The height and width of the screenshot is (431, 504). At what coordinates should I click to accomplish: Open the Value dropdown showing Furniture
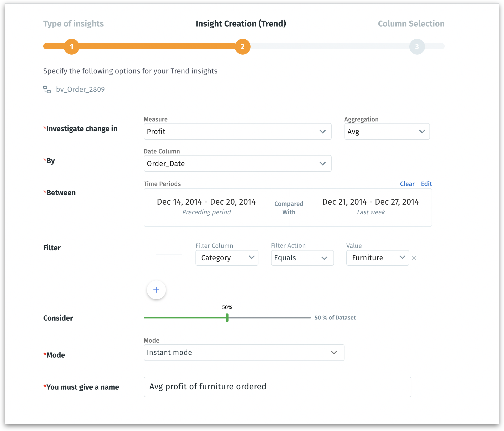[377, 258]
